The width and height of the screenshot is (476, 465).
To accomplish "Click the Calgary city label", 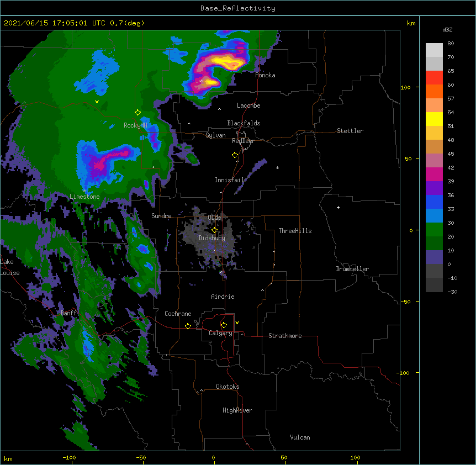I will 221,333.
